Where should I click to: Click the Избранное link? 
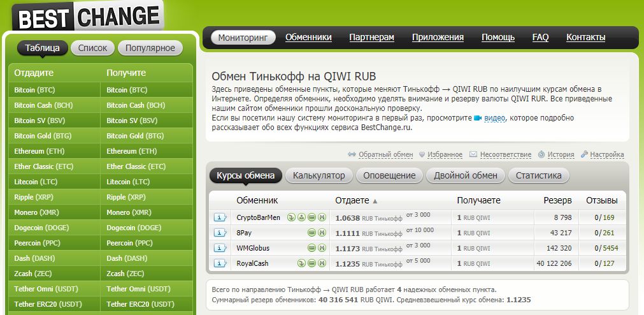point(445,154)
